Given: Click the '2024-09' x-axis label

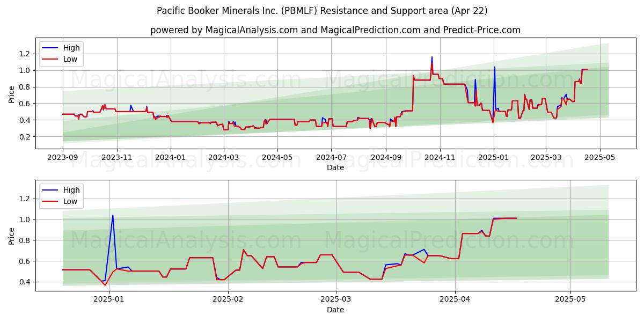Looking at the screenshot, I should coord(386,157).
